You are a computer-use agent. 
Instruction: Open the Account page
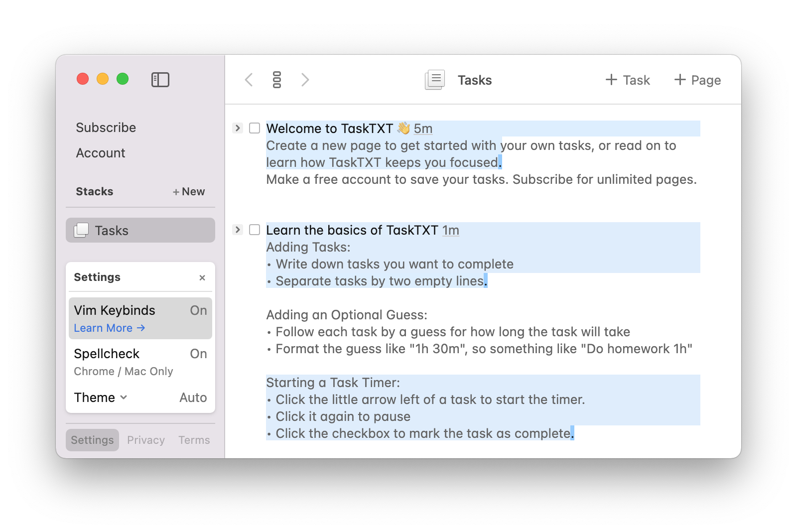(x=101, y=153)
